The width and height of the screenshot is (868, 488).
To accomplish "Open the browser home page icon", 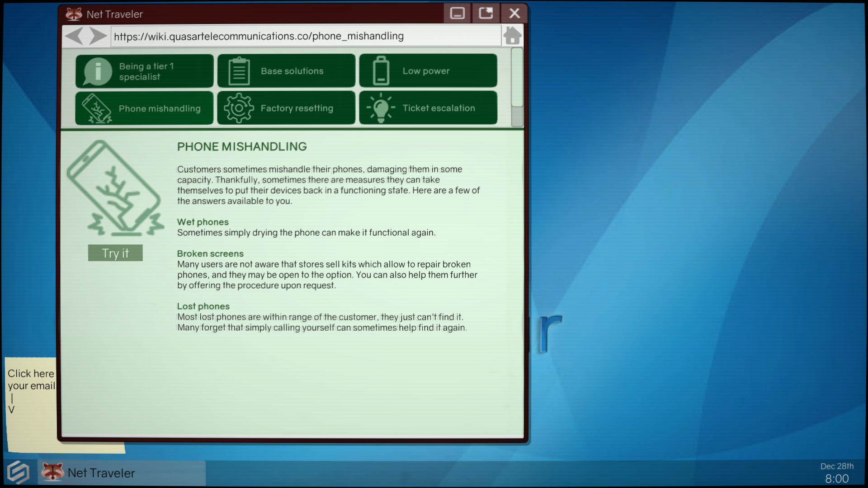I will coord(512,36).
